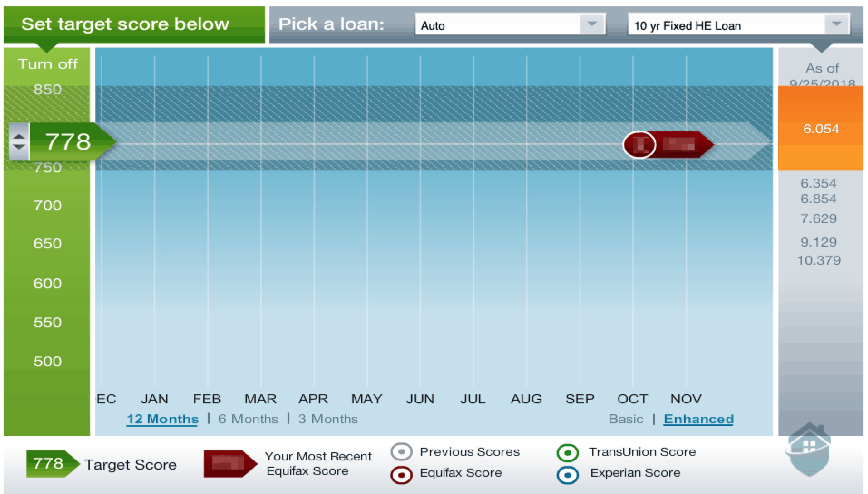
Task: Select the Enhanced chart mode
Action: coord(698,419)
